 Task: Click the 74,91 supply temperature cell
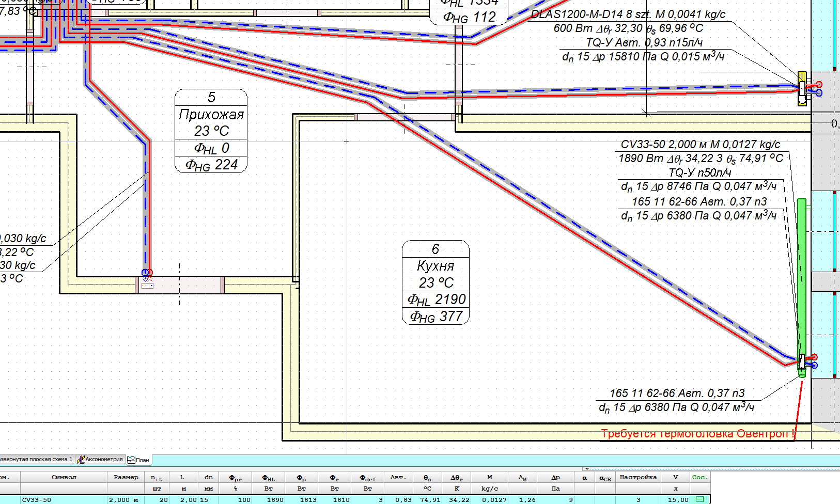click(427, 499)
